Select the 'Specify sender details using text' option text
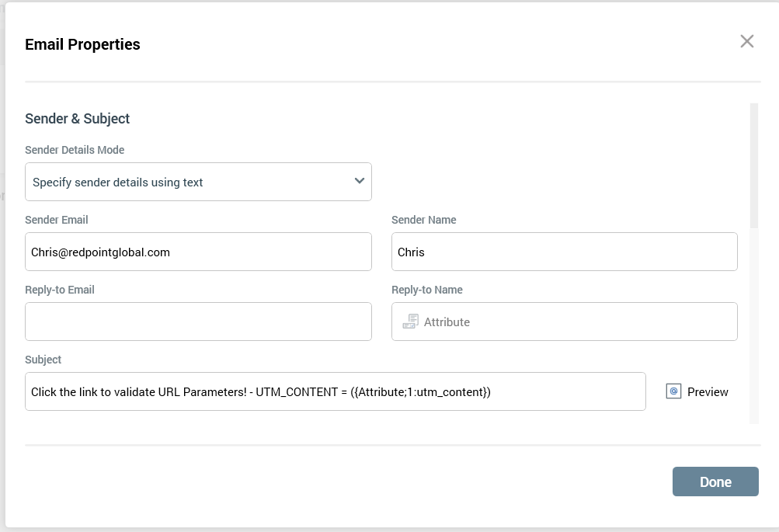Image resolution: width=779 pixels, height=532 pixels. [118, 183]
